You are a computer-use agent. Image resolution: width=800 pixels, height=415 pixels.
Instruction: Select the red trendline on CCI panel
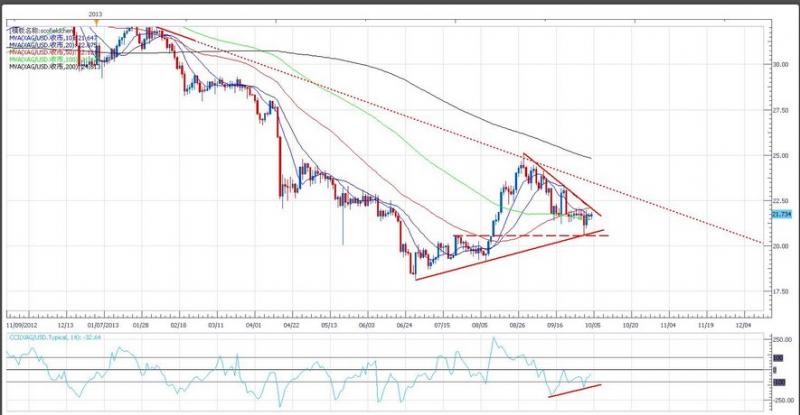[575, 391]
